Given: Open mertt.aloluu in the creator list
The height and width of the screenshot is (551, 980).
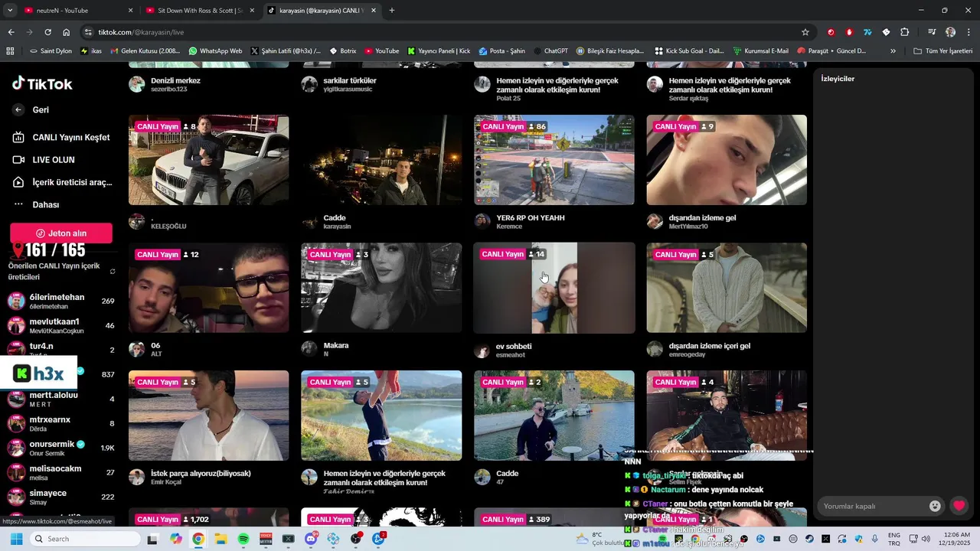Looking at the screenshot, I should [x=61, y=399].
